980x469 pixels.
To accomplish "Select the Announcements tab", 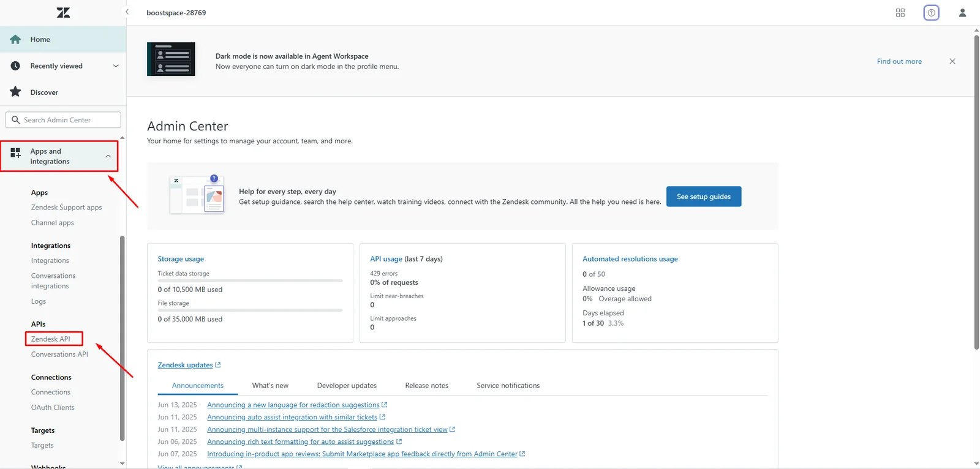I will point(198,386).
